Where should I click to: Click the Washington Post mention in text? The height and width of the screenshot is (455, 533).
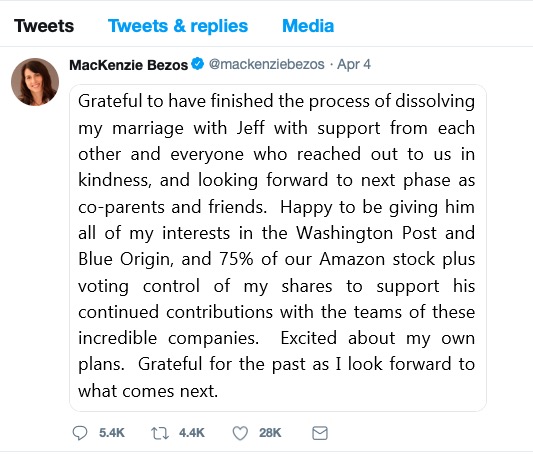366,233
